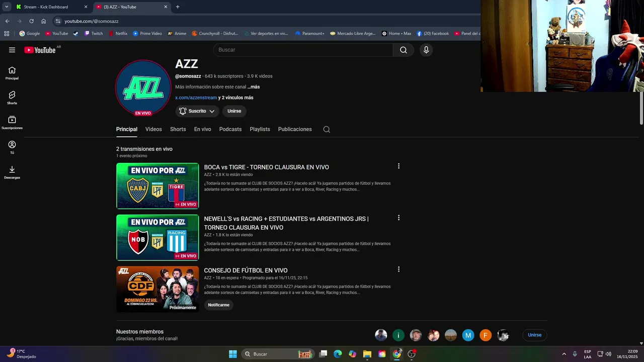
Task: Open the browser home page
Action: (44, 21)
